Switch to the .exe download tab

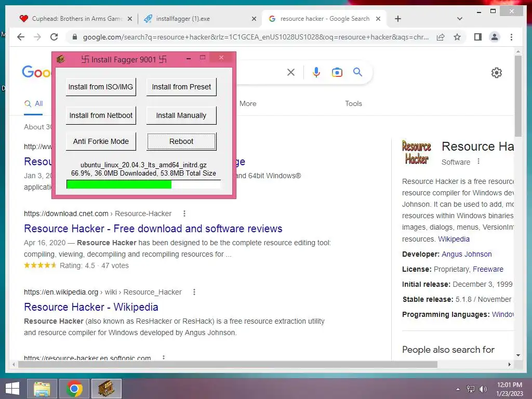[199, 19]
